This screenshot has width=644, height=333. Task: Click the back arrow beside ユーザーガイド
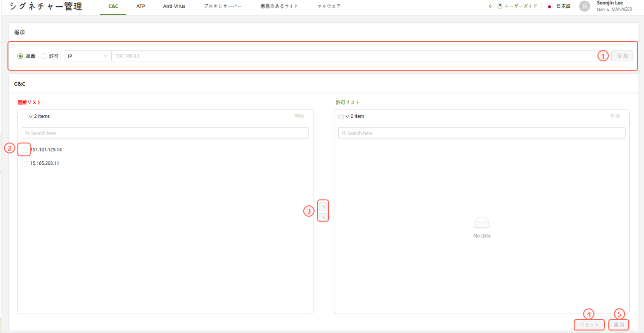pyautogui.click(x=490, y=6)
